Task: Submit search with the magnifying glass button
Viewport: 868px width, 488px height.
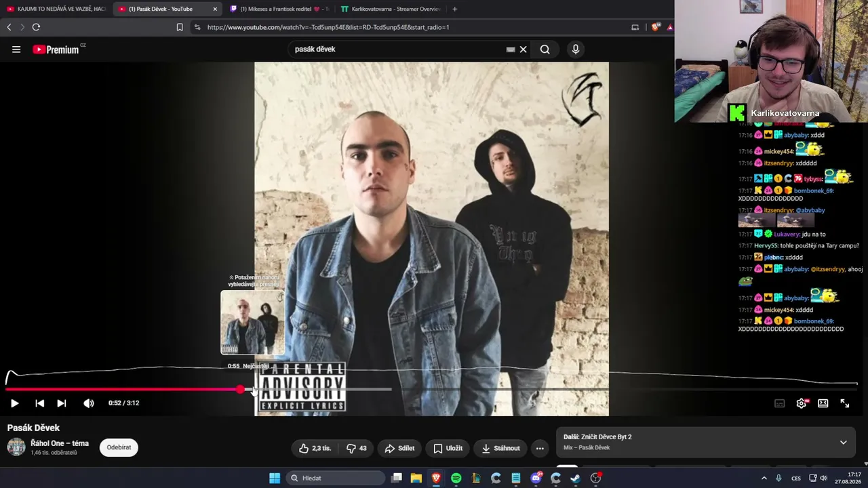Action: pos(545,49)
